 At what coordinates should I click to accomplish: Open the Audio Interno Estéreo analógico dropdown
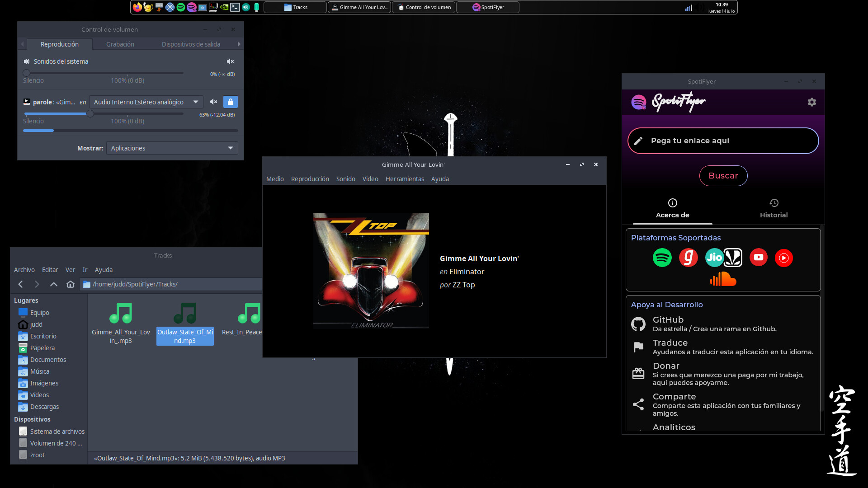point(146,102)
